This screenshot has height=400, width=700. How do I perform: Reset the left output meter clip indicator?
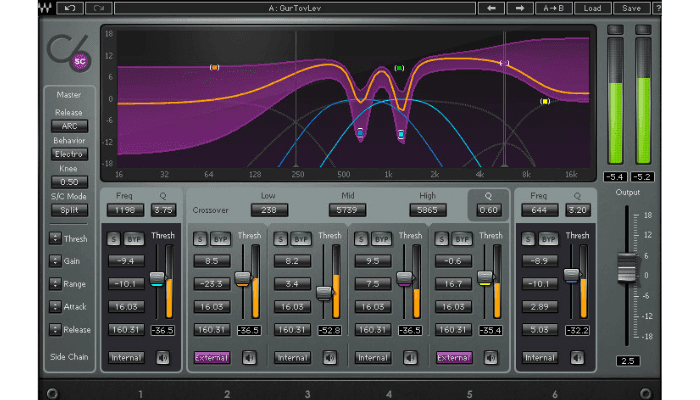[x=615, y=29]
